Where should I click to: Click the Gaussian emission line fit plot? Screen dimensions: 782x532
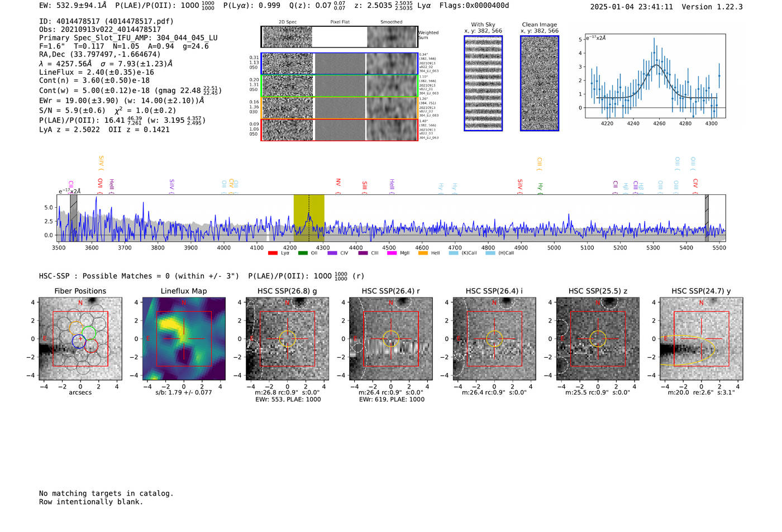click(x=655, y=76)
